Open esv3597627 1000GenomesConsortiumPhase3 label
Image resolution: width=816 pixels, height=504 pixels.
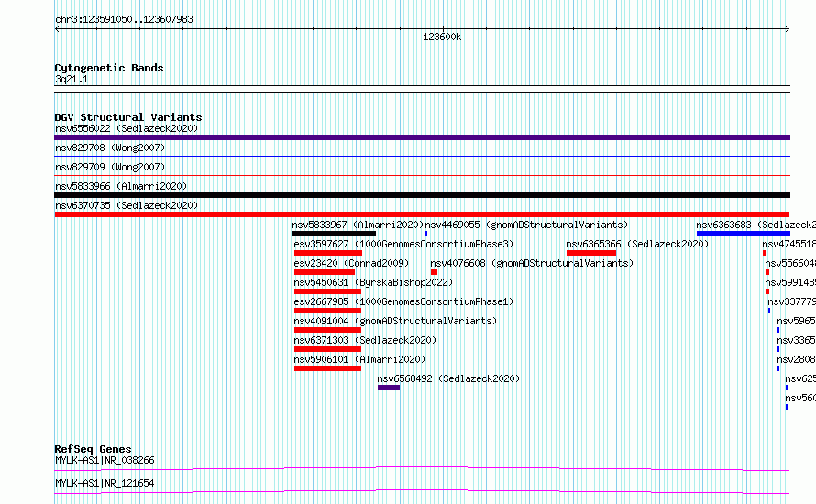pos(403,244)
